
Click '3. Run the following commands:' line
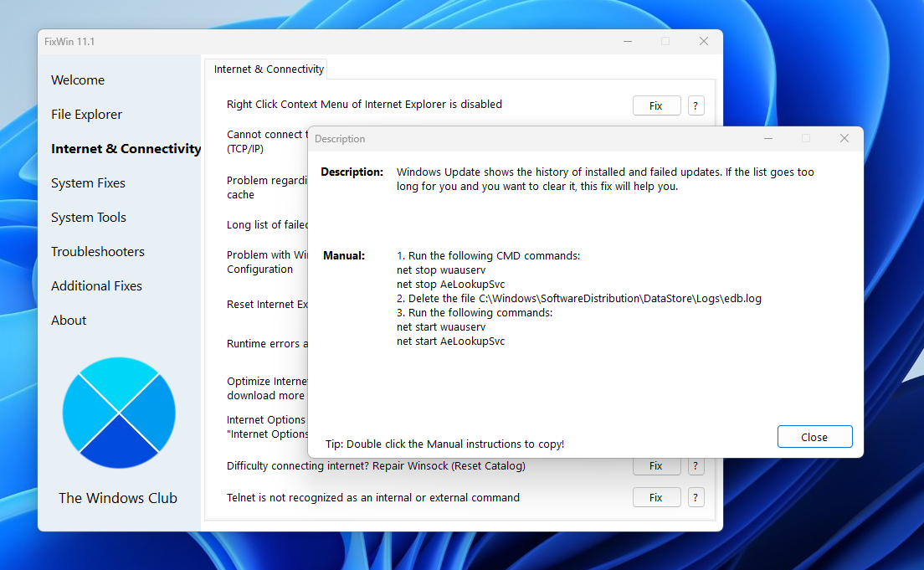[475, 312]
